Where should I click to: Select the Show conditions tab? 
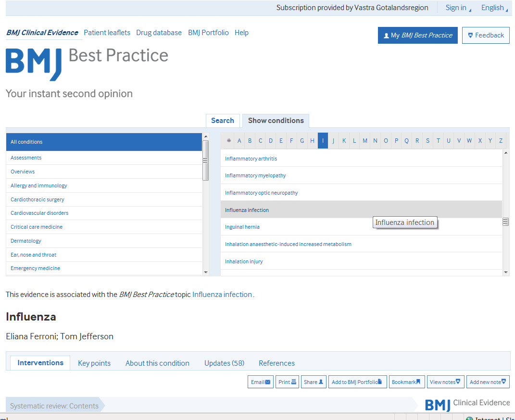[276, 121]
